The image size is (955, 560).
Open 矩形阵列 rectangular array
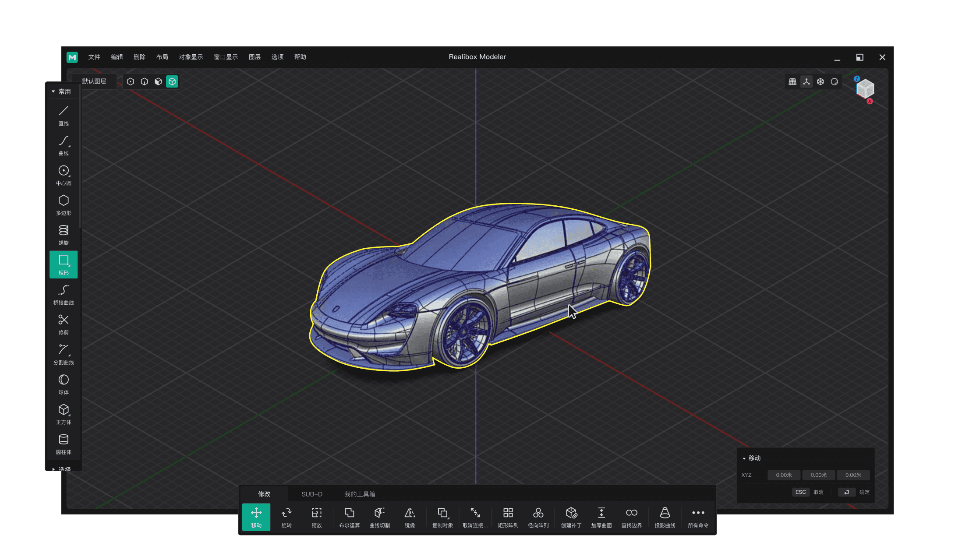[x=508, y=517]
